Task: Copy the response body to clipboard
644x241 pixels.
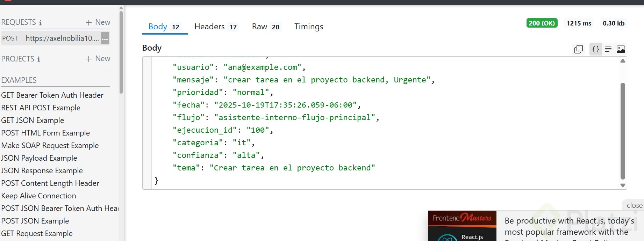Action: click(579, 49)
